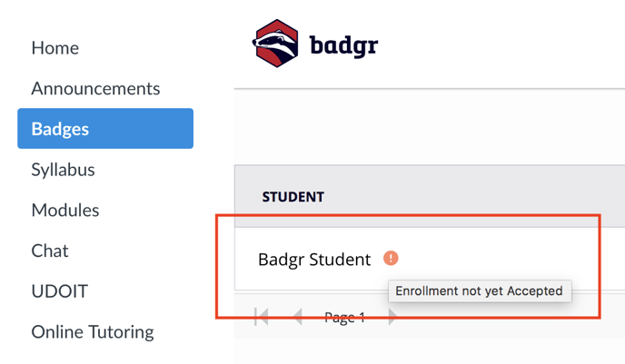Open the Syllabus page
625x364 pixels.
(63, 170)
